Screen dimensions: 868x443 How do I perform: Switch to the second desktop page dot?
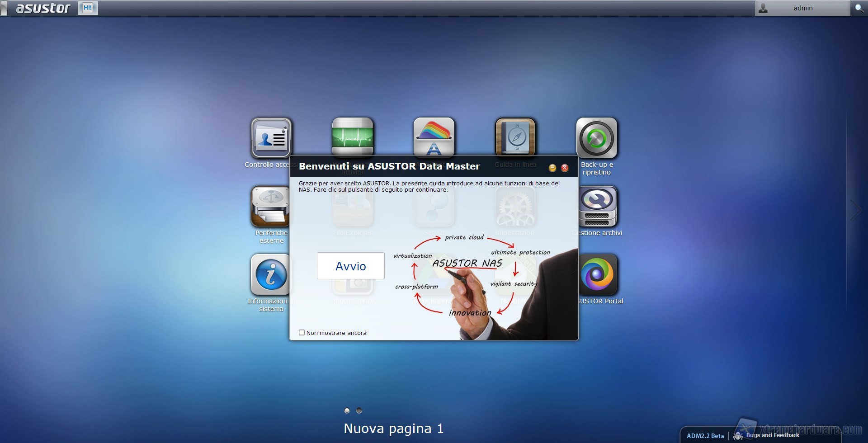[x=359, y=410]
